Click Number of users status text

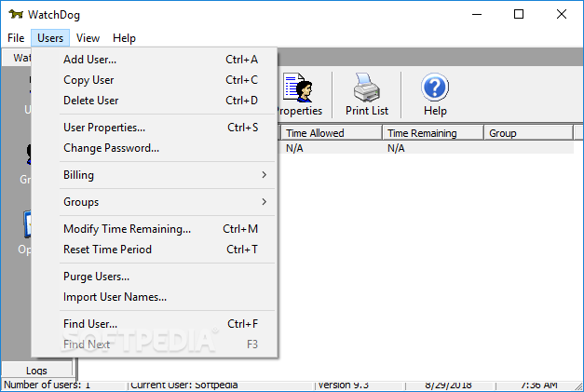click(47, 385)
